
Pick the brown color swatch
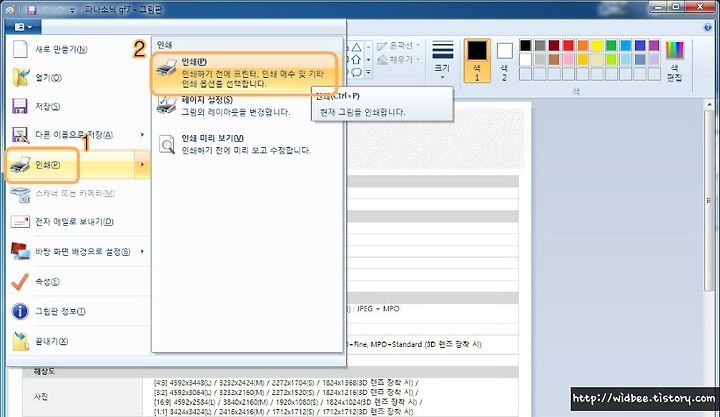coord(554,59)
